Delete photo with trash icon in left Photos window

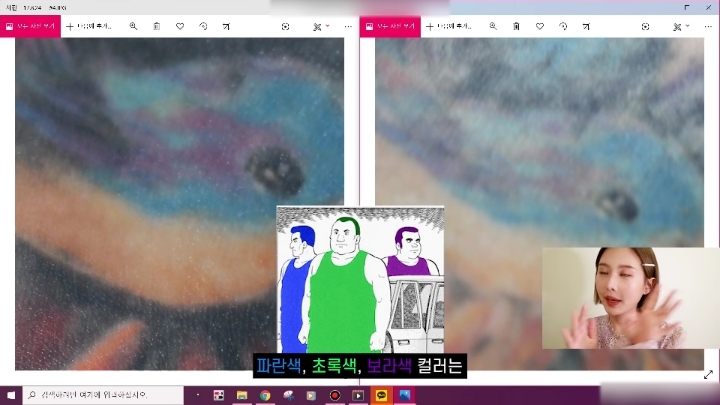157,26
